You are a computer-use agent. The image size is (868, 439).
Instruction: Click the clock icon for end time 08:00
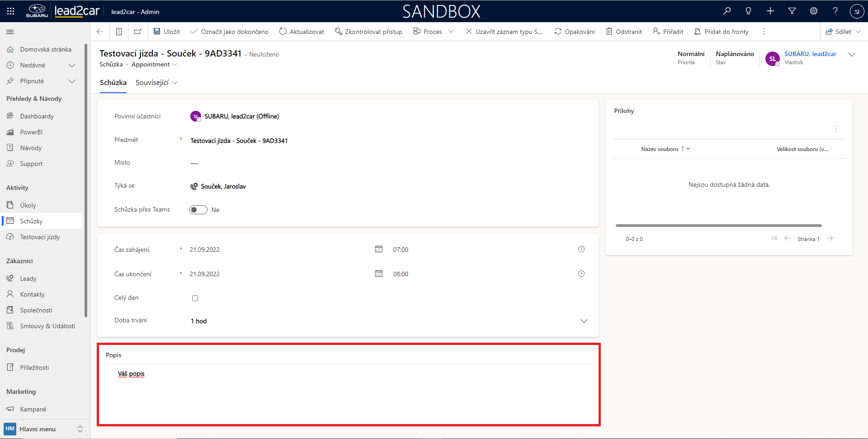click(x=581, y=274)
